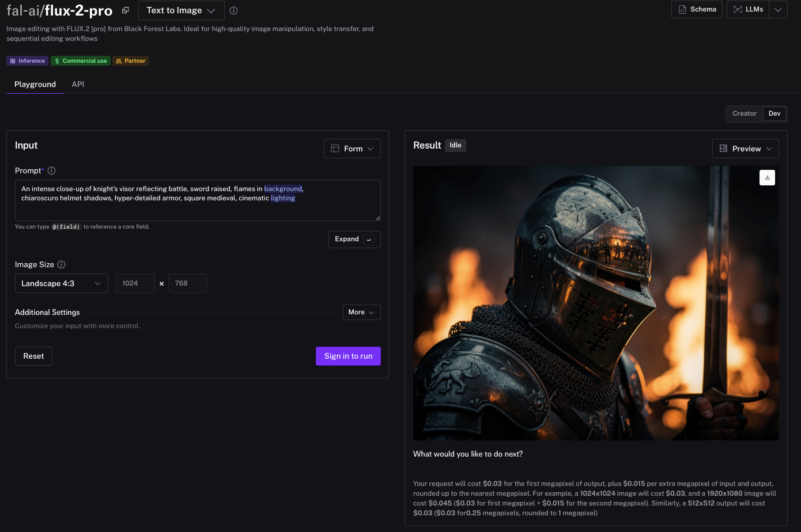Screen dimensions: 801x532
Task: Open the Text to Image dropdown
Action: pos(181,10)
